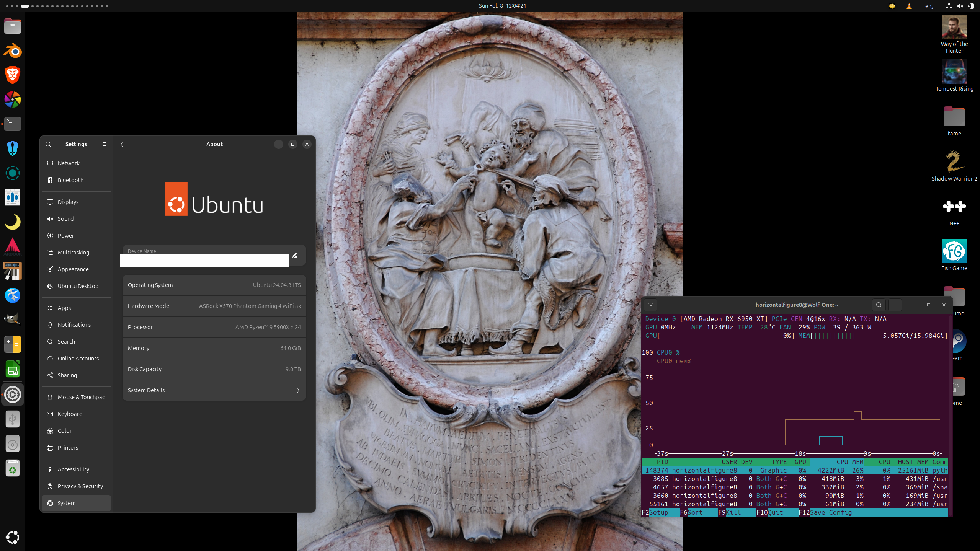980x551 pixels.
Task: Open the volume icon in the top bar
Action: pos(960,6)
